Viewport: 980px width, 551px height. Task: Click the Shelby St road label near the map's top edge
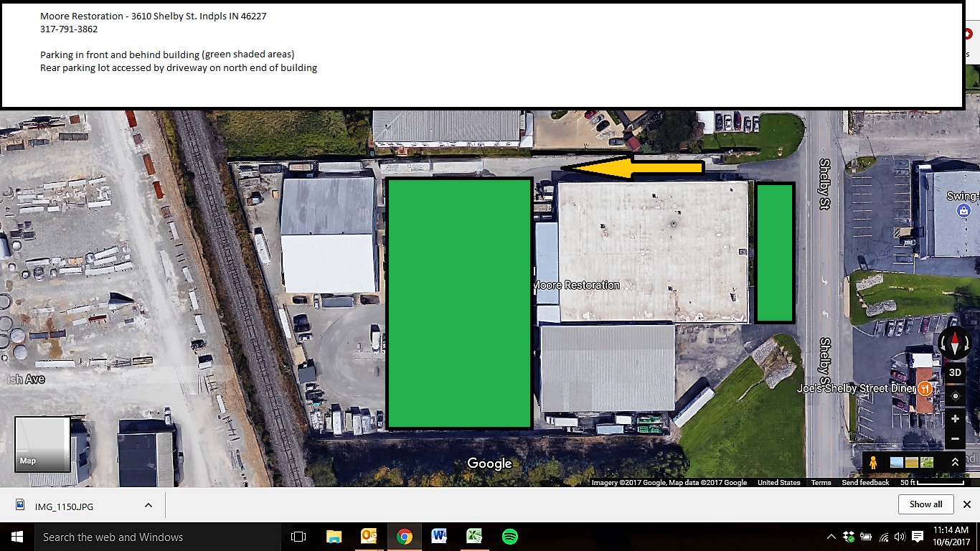tap(824, 184)
